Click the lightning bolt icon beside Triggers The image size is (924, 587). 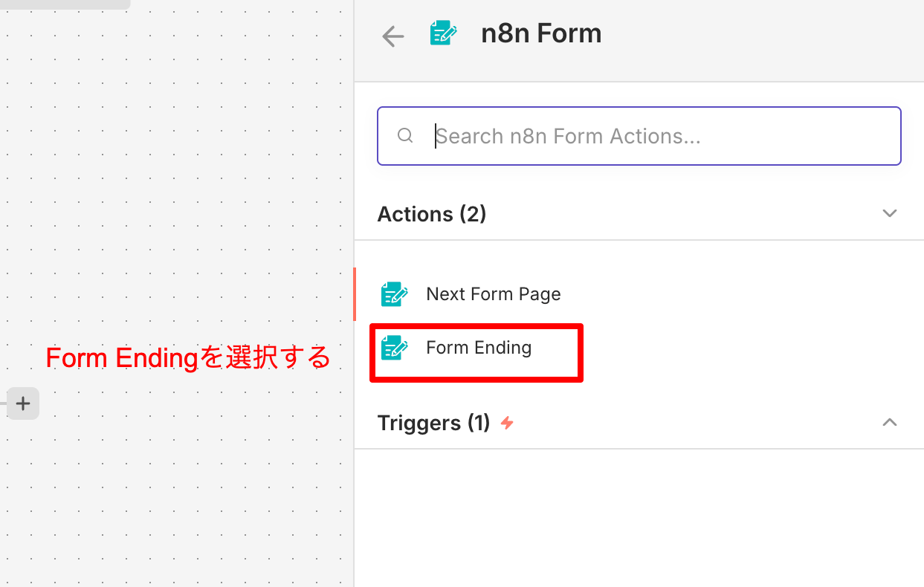coord(506,422)
